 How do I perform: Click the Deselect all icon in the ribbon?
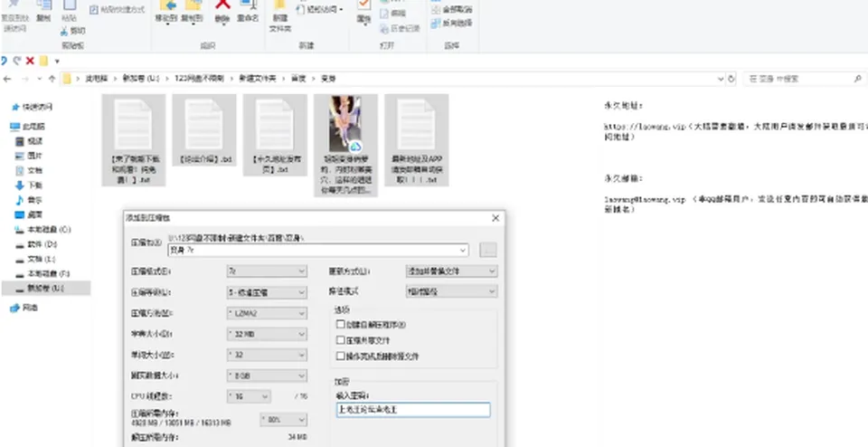tap(435, 10)
